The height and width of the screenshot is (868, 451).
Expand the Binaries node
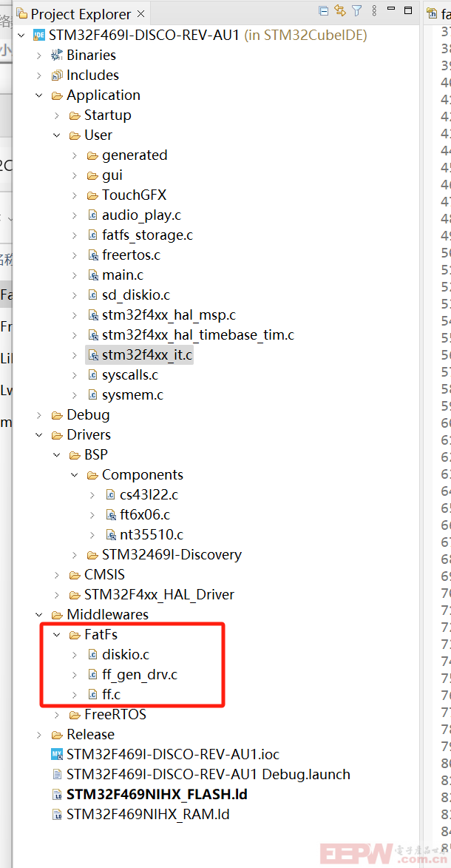coord(38,55)
